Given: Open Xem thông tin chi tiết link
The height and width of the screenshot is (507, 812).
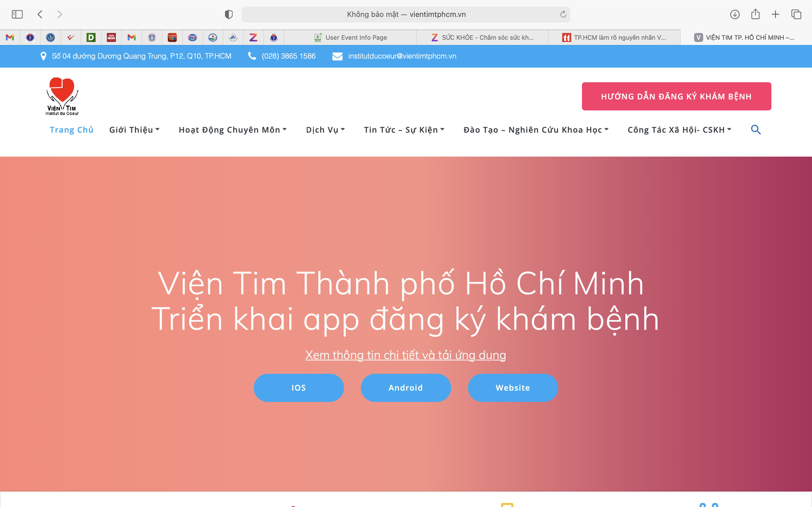Looking at the screenshot, I should click(x=405, y=355).
